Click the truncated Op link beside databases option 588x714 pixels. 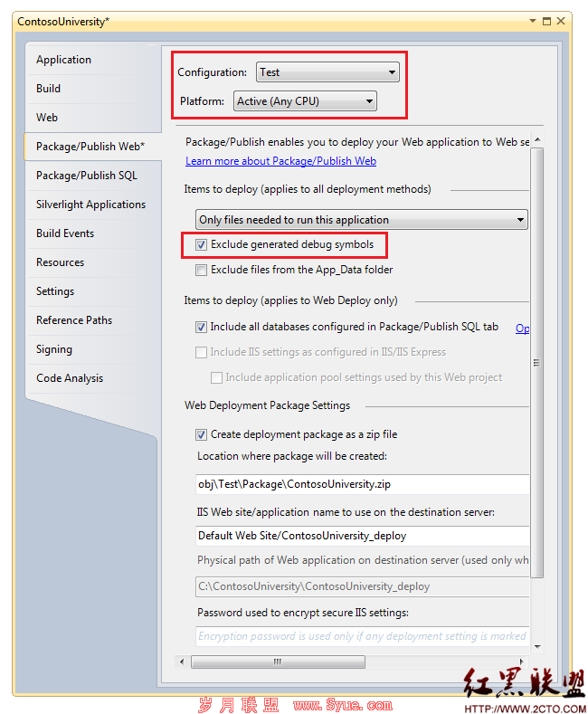pyautogui.click(x=522, y=328)
